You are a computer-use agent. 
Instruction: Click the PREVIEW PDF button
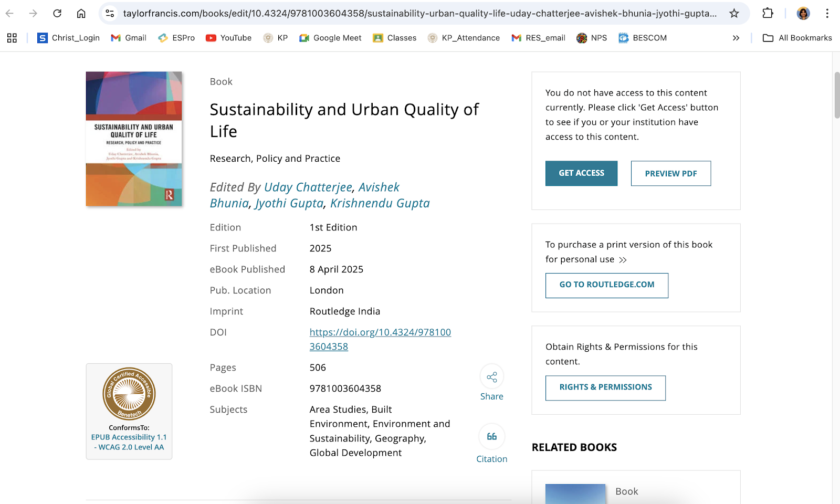pos(670,173)
